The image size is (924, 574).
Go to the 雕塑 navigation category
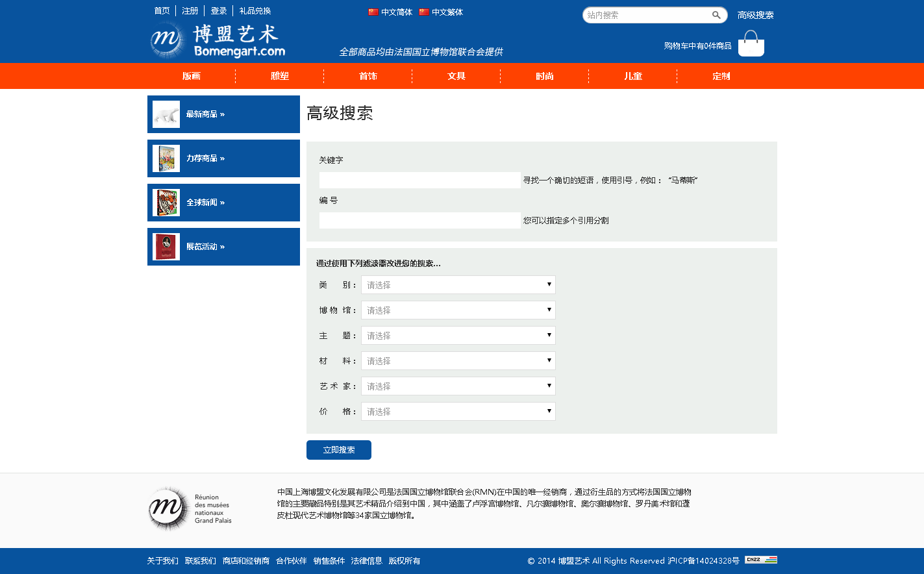pos(279,76)
